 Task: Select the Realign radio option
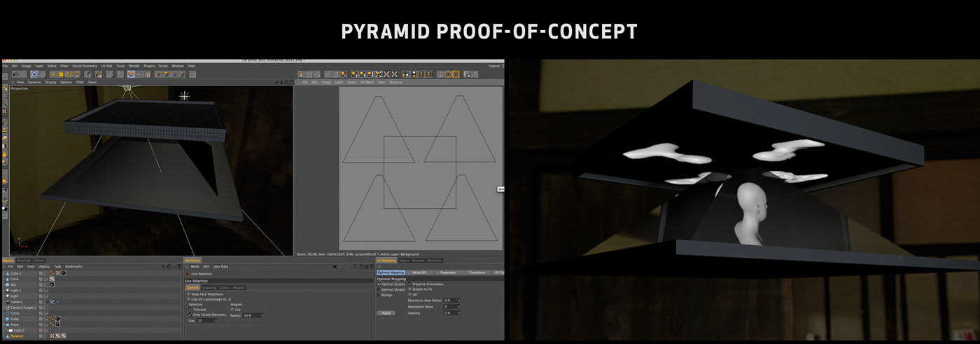[379, 295]
